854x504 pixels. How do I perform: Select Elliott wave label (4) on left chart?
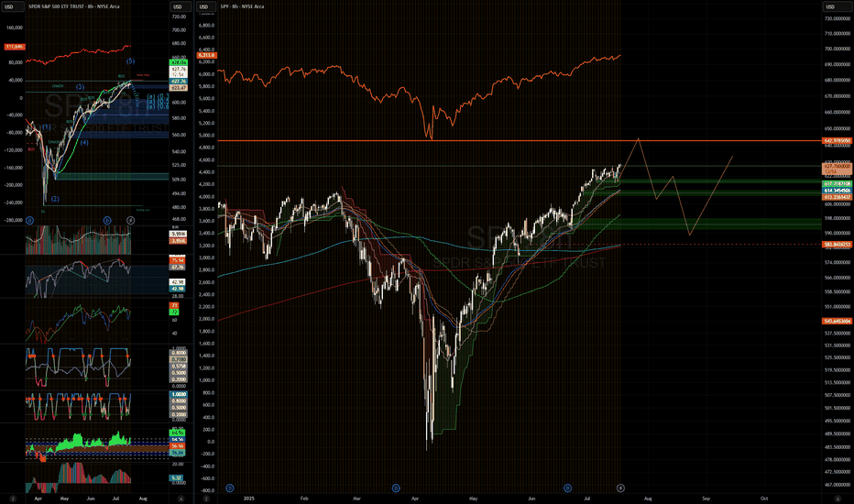point(84,143)
